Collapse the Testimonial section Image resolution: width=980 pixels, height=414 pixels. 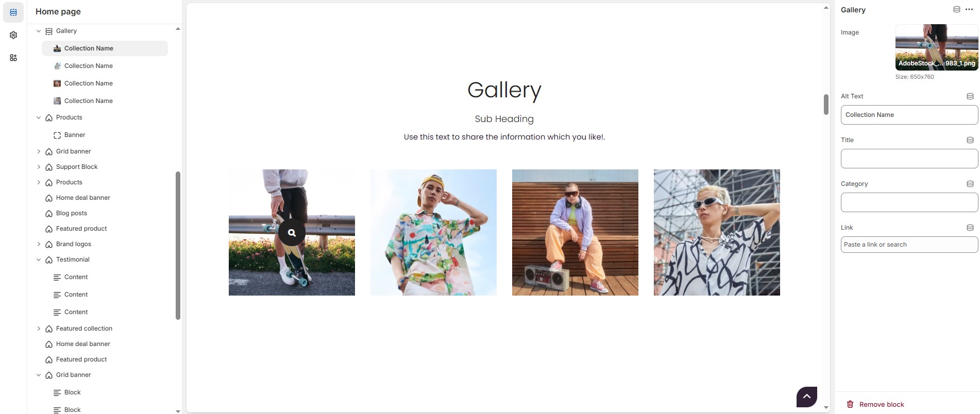39,260
